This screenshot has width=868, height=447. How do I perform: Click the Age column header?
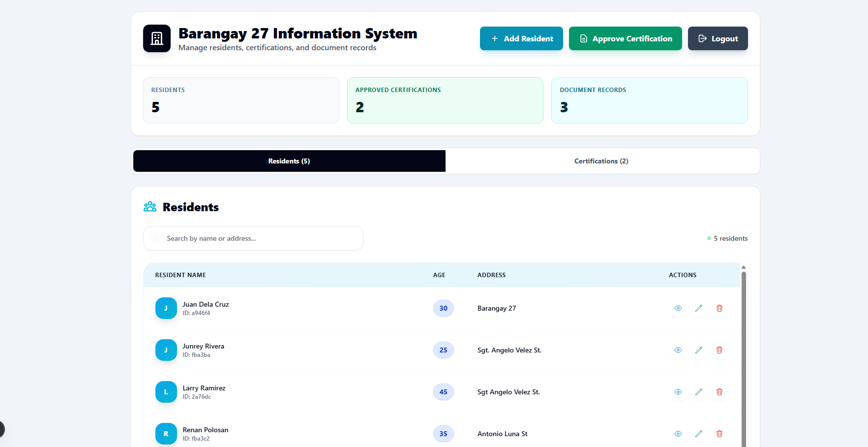(439, 275)
